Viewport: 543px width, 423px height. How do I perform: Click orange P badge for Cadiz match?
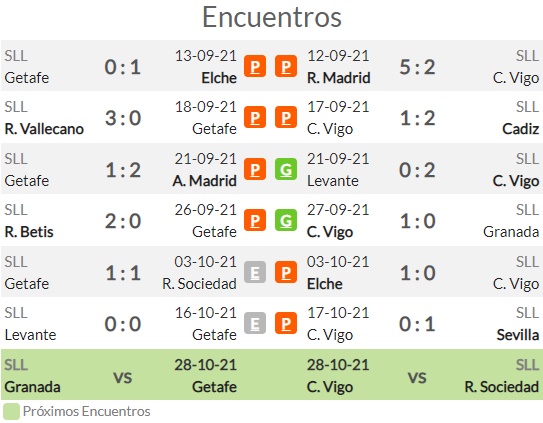point(286,117)
